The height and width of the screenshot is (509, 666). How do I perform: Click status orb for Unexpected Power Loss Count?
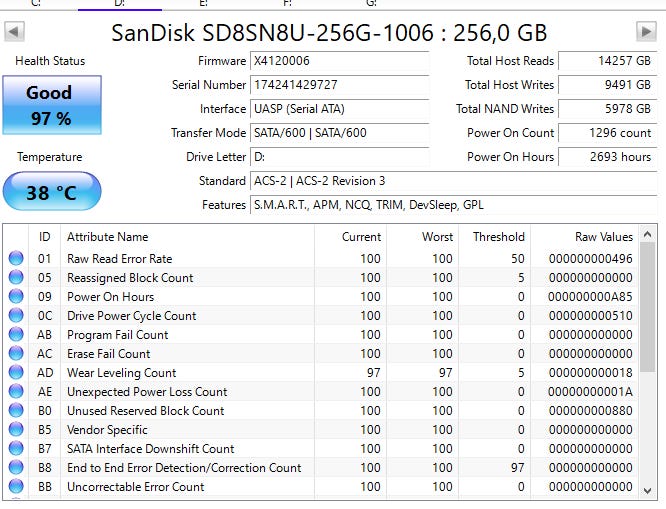[x=16, y=391]
